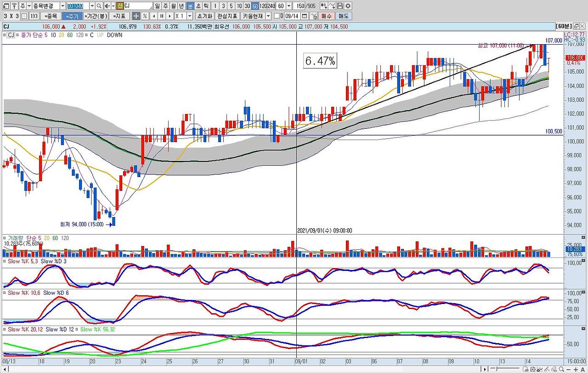Expand the stock code 001040 history dropdown

click(x=92, y=6)
